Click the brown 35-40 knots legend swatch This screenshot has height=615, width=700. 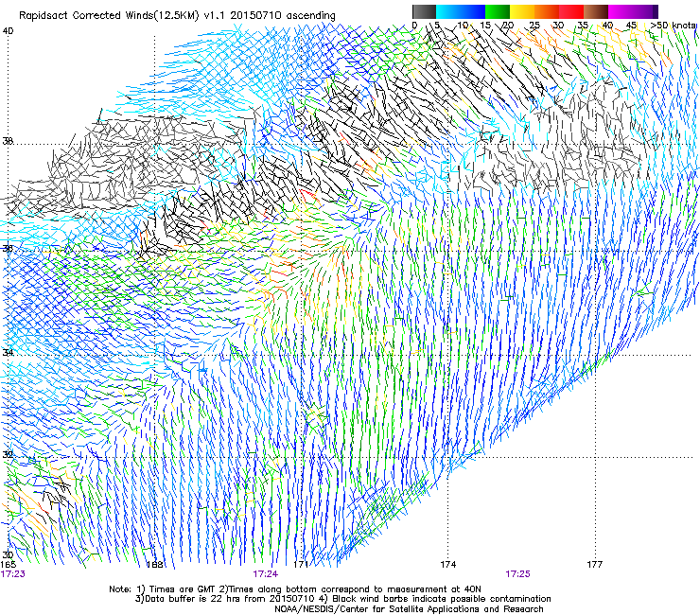(596, 11)
